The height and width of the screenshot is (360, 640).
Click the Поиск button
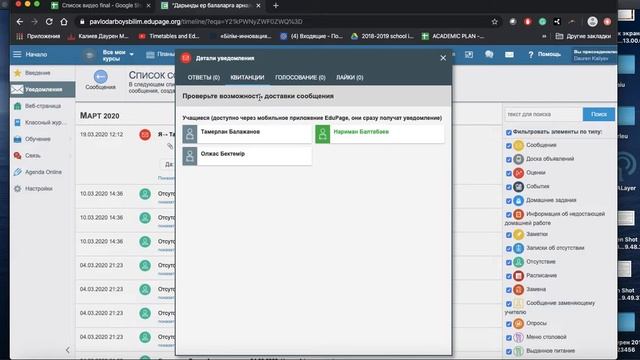click(599, 114)
